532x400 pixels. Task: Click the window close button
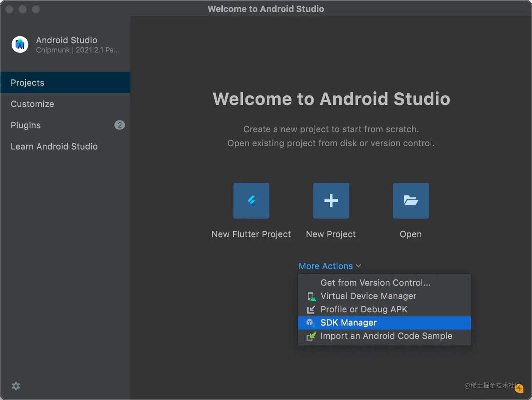click(9, 9)
